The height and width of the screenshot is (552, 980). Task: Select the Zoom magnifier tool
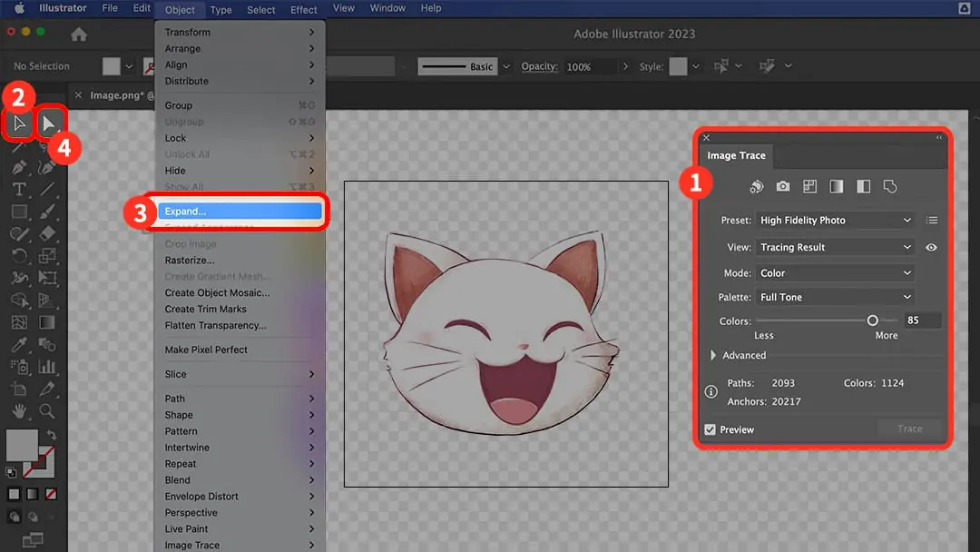click(x=47, y=410)
